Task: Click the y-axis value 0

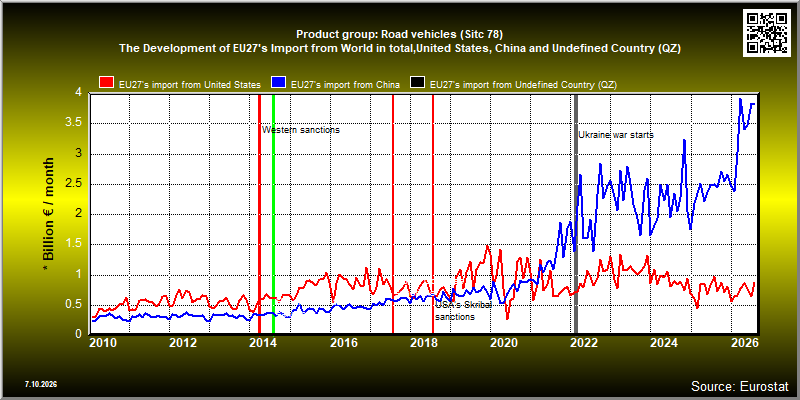Action: coord(79,333)
